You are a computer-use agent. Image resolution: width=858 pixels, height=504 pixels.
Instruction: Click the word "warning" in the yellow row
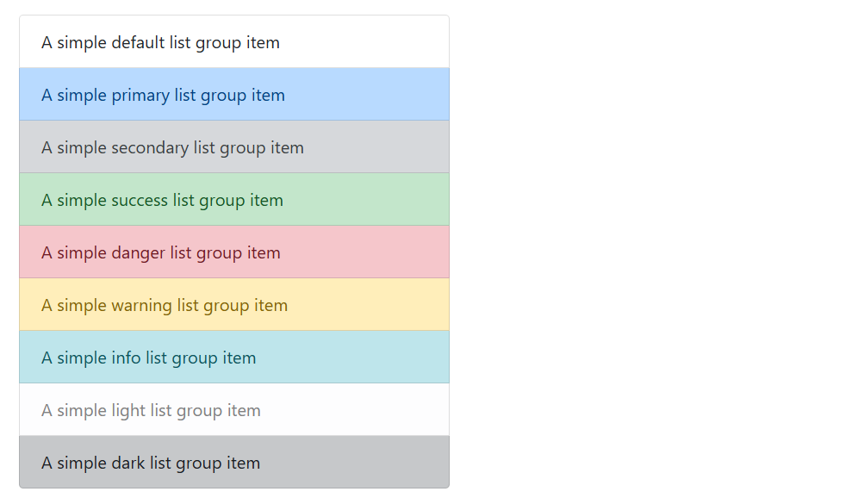[x=141, y=306]
